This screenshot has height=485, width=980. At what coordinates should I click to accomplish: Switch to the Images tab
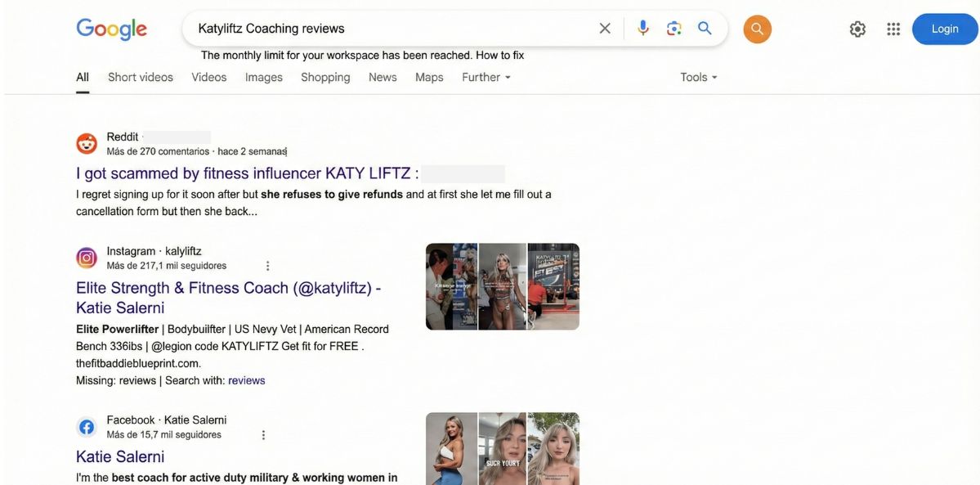(x=264, y=77)
